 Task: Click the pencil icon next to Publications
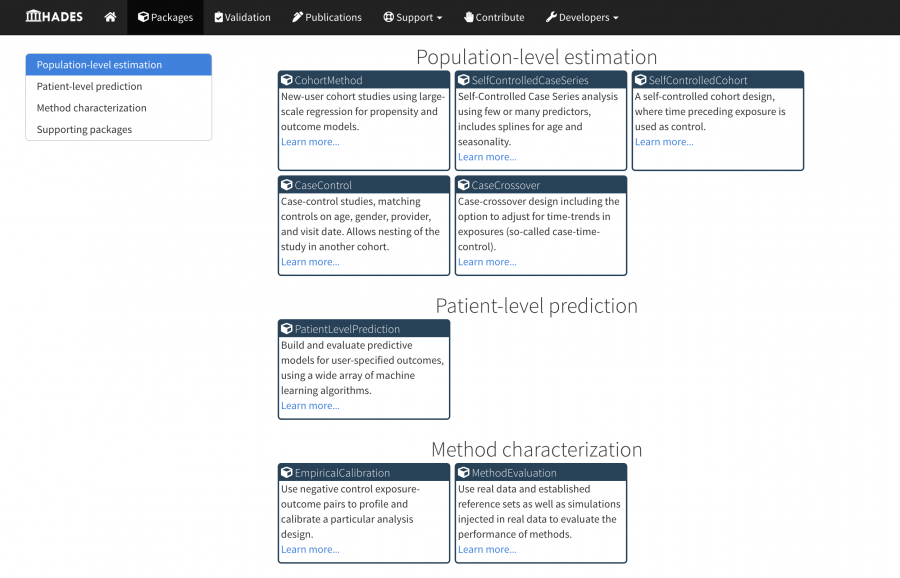point(295,17)
